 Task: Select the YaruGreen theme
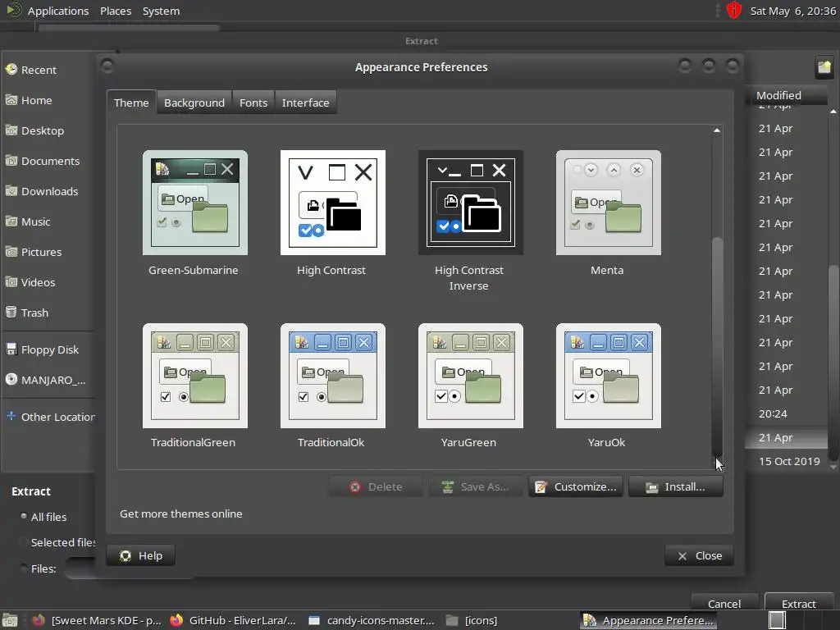coord(470,376)
